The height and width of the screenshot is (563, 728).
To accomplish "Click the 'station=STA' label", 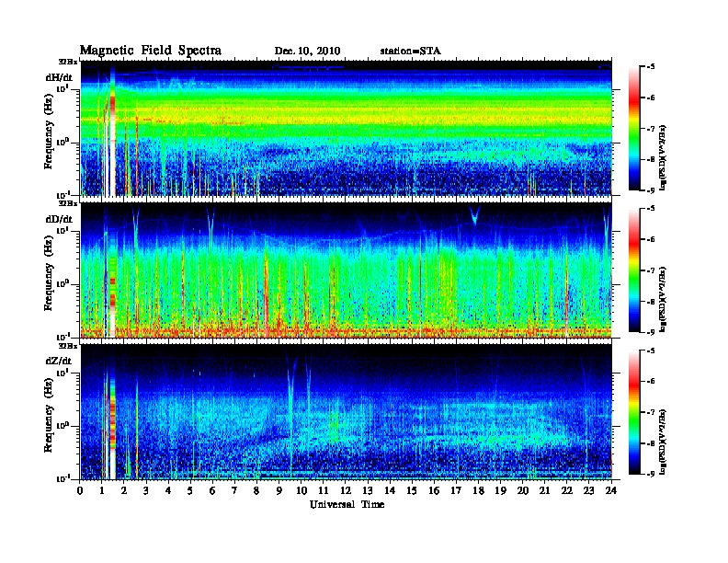I will coord(411,52).
